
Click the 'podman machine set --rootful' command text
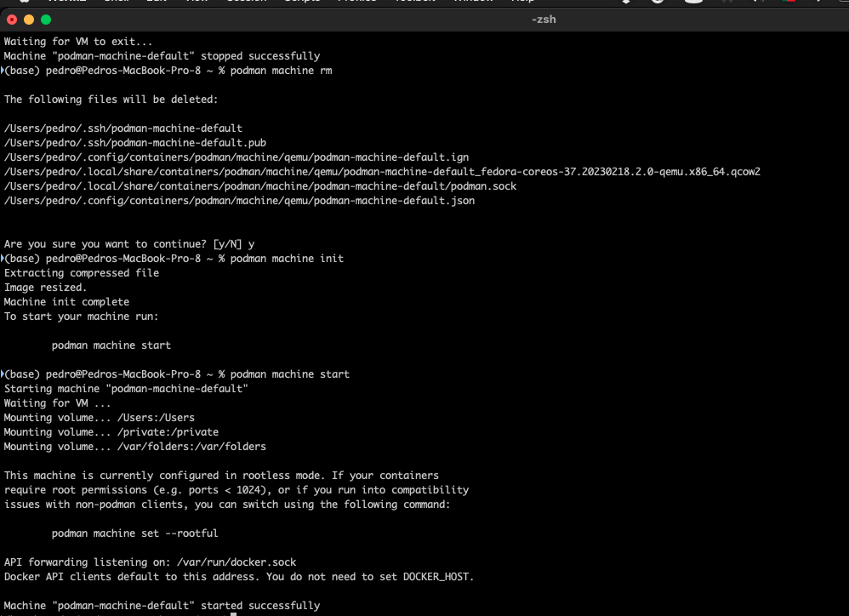[x=134, y=533]
